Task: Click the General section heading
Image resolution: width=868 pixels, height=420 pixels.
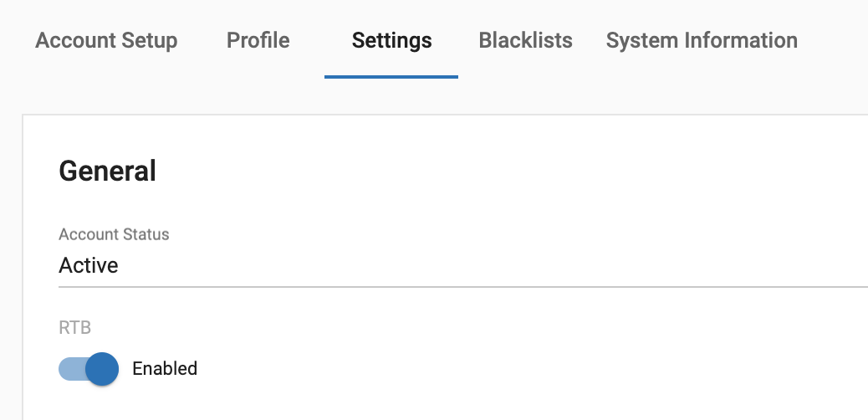Action: (107, 171)
